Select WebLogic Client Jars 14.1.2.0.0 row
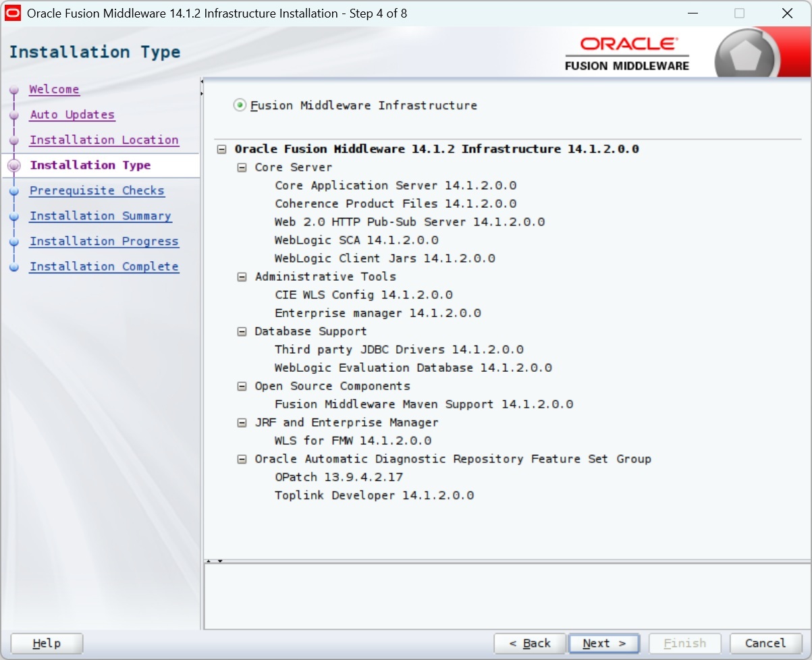This screenshot has width=812, height=660. (x=385, y=258)
